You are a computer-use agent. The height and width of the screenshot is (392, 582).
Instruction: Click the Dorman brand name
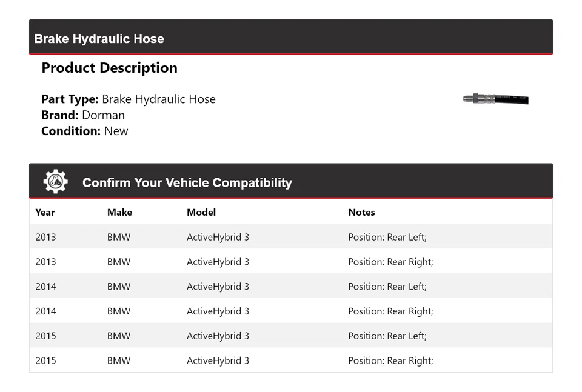(104, 115)
